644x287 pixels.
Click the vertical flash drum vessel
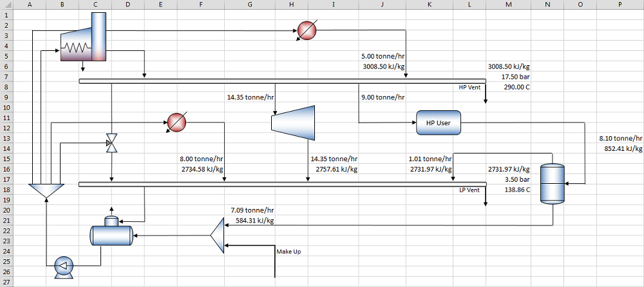click(x=553, y=184)
